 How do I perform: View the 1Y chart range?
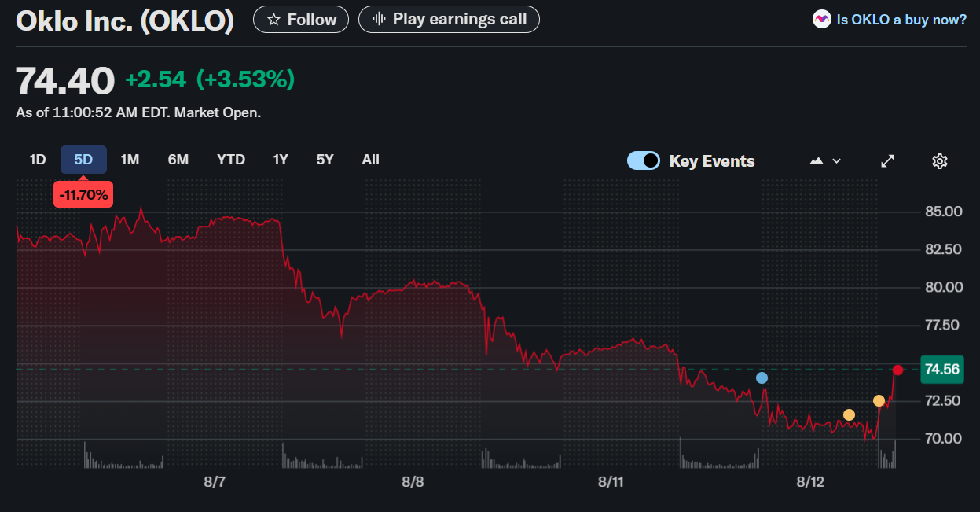click(281, 160)
